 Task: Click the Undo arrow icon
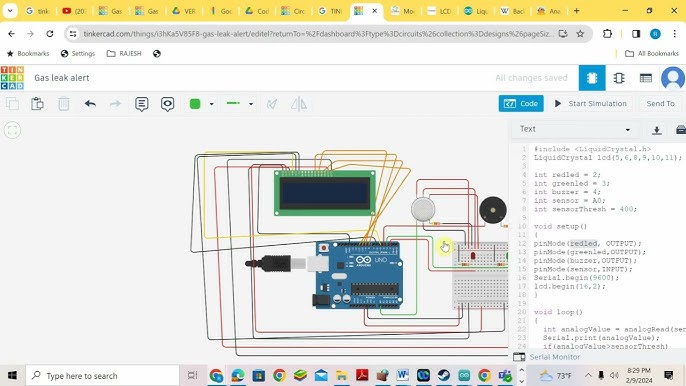tap(90, 104)
